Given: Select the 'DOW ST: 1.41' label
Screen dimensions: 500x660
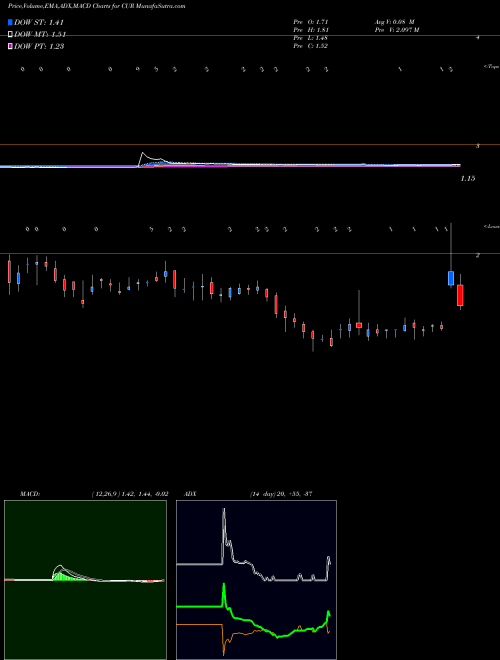Looking at the screenshot, I should 39,23.
